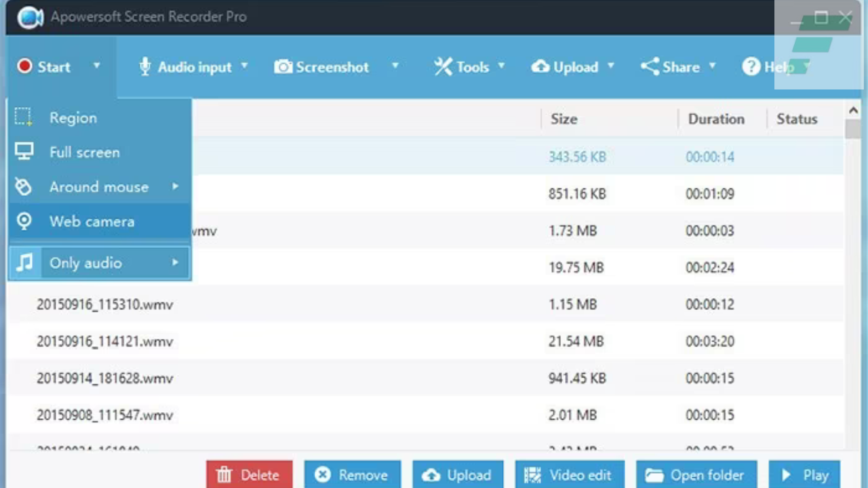868x488 pixels.
Task: Click the Remove button label
Action: pos(363,476)
